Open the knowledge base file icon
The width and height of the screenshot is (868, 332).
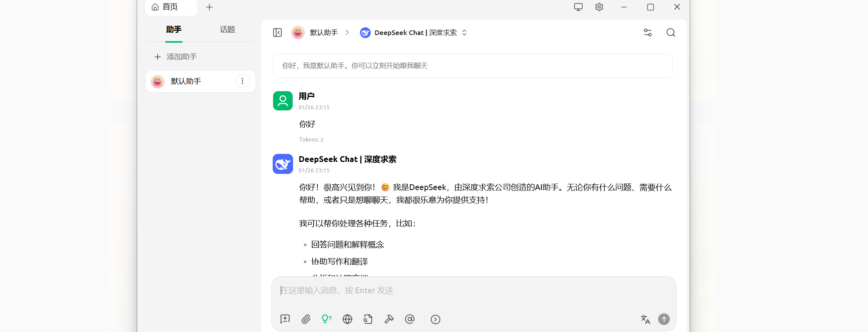point(368,319)
